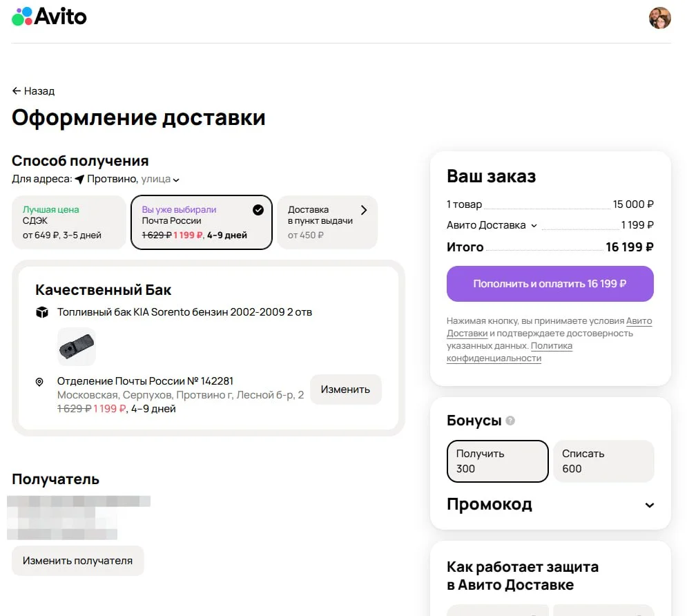Click the right chevron on pickup point card
687x616 pixels.
(x=364, y=210)
